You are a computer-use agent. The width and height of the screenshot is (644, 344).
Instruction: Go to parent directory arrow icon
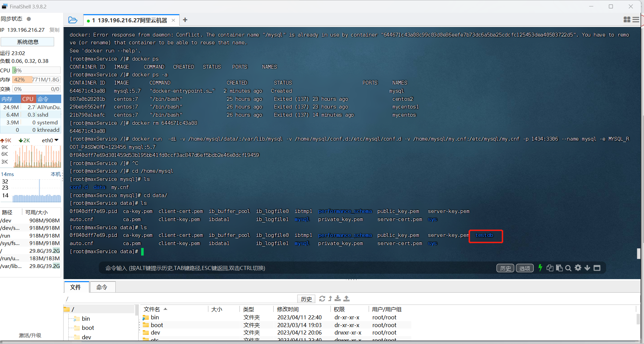pos(330,299)
